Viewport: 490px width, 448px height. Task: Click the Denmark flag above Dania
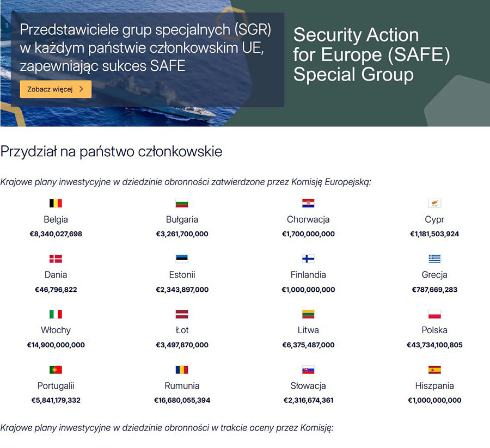(56, 259)
